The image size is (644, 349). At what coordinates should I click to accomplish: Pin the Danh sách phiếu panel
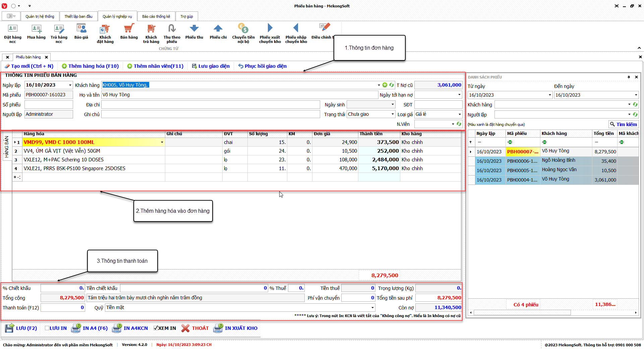point(629,77)
